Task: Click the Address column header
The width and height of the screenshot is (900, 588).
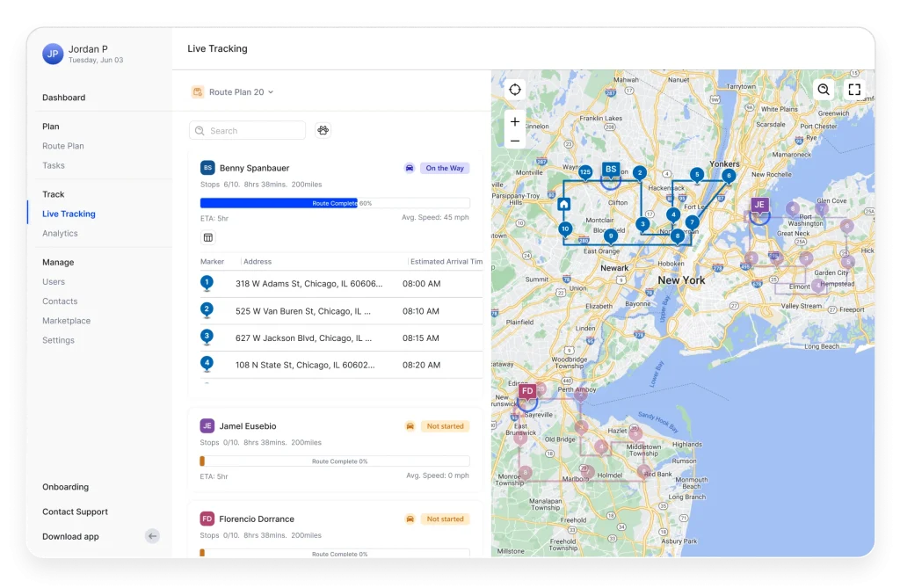Action: [x=258, y=261]
